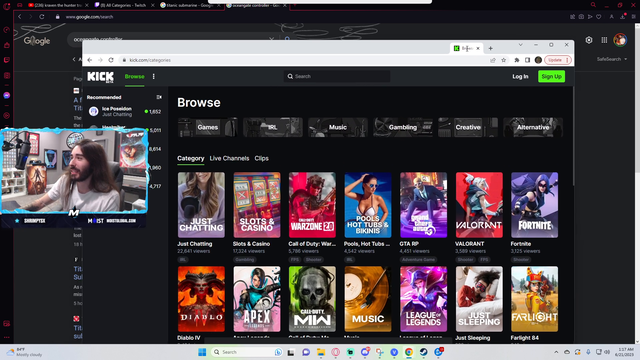Click the Kick logo
The height and width of the screenshot is (360, 640).
coord(100,77)
